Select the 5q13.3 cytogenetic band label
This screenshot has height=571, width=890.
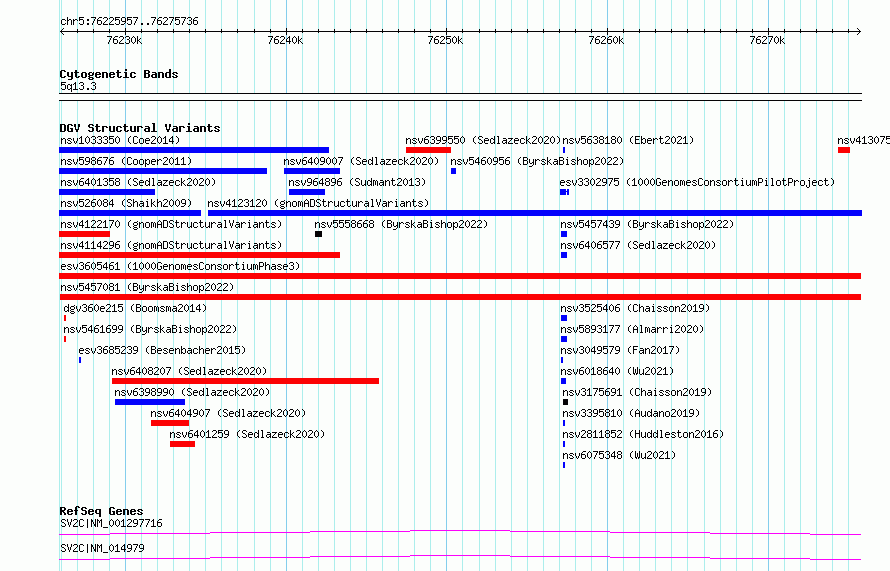pyautogui.click(x=78, y=86)
